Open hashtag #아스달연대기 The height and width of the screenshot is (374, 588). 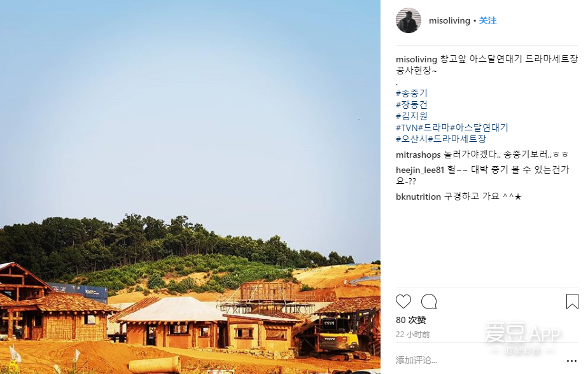coord(479,127)
